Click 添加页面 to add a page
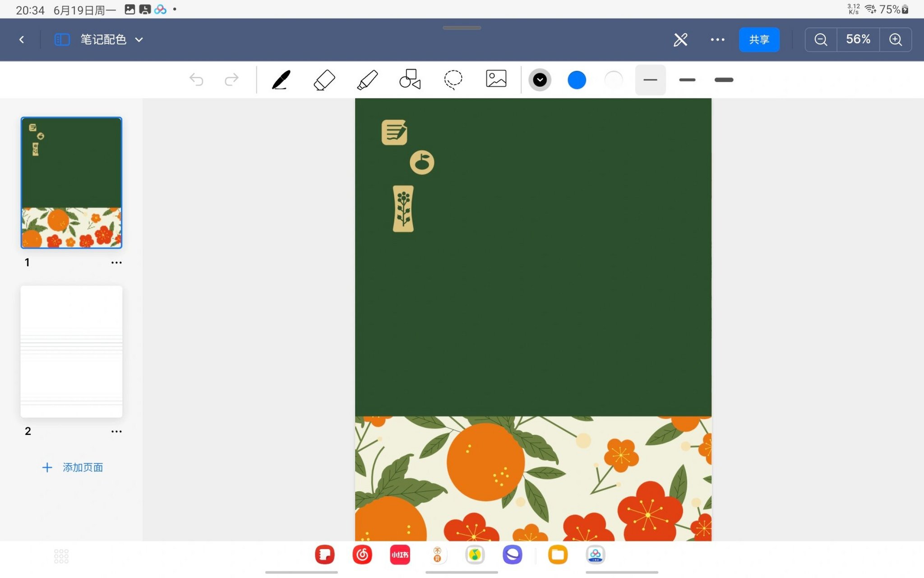This screenshot has height=578, width=924. [x=73, y=467]
